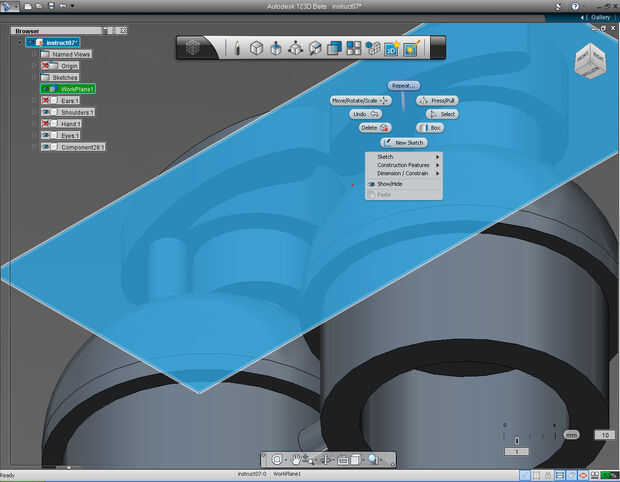Click the grid value field showing 10

[x=605, y=435]
